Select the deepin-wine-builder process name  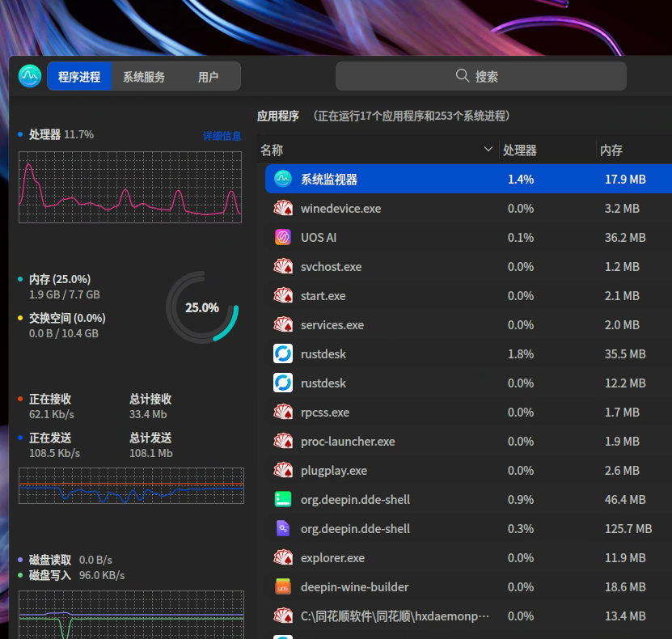354,587
